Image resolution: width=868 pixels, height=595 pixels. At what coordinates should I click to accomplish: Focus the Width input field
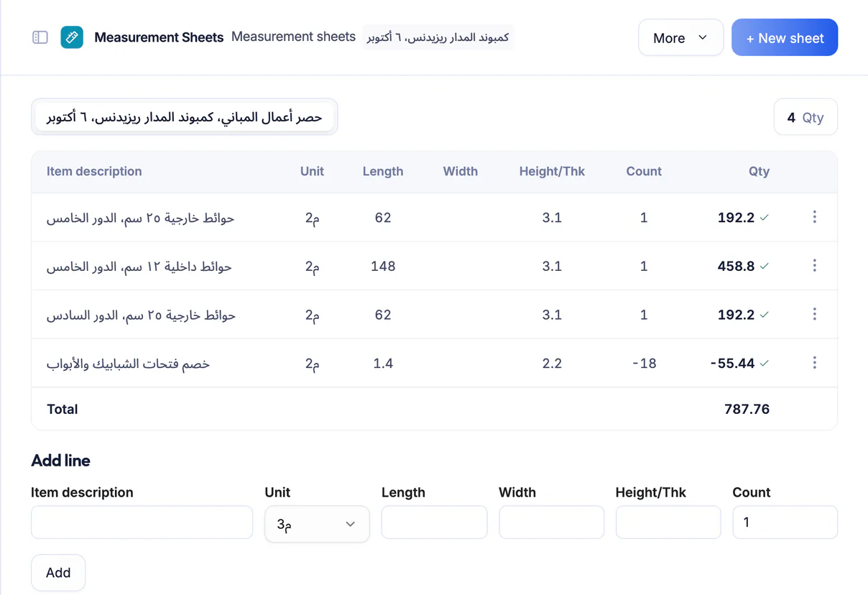click(551, 522)
